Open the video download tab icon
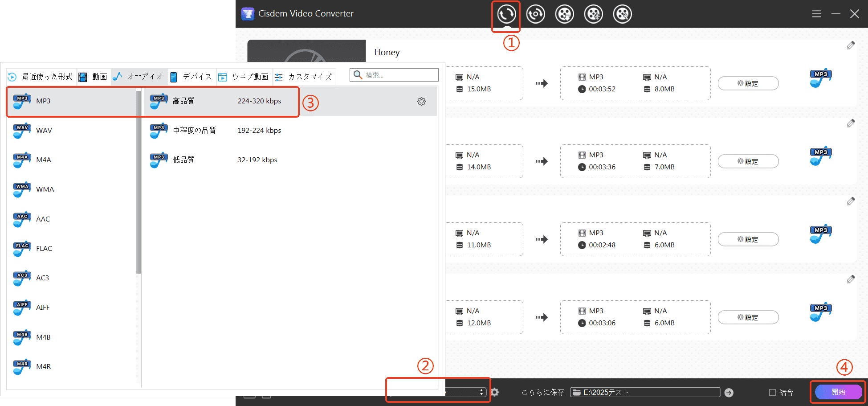Viewport: 868px width, 406px height. (x=564, y=14)
